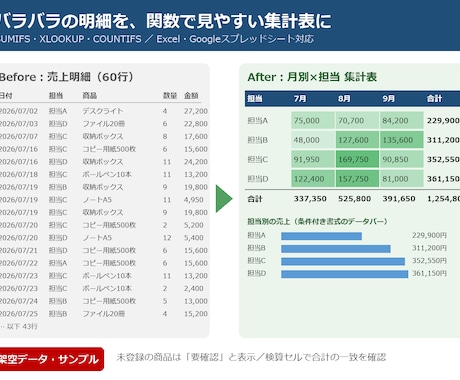
Task: Click the amount 22,800
Action: [196, 124]
